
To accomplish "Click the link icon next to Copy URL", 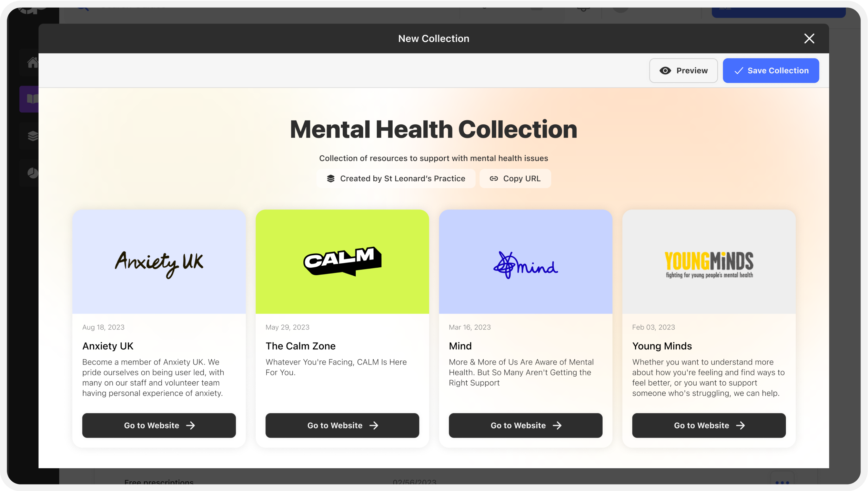I will click(x=494, y=178).
